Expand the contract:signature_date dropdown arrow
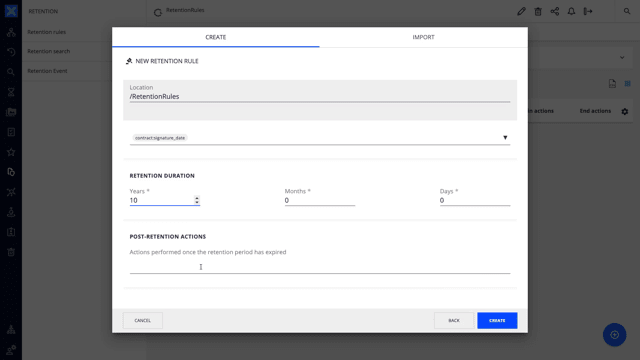 [x=505, y=138]
